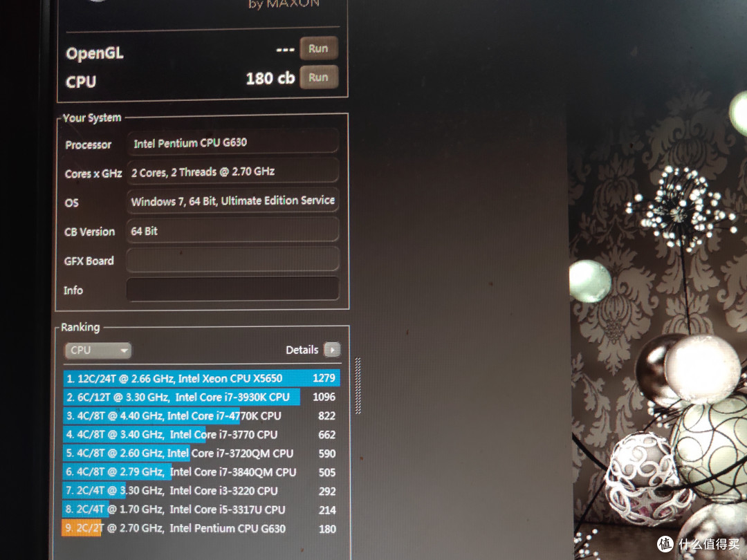Select ranking row 9 Intel Pentium CPU G630
The width and height of the screenshot is (747, 560).
click(x=201, y=528)
